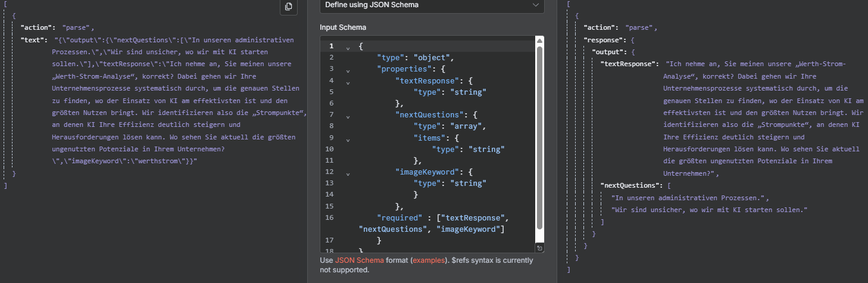Viewport: 868px width, 283px height.
Task: Fold the "nextQuestions" block on line 7
Action: (x=348, y=116)
